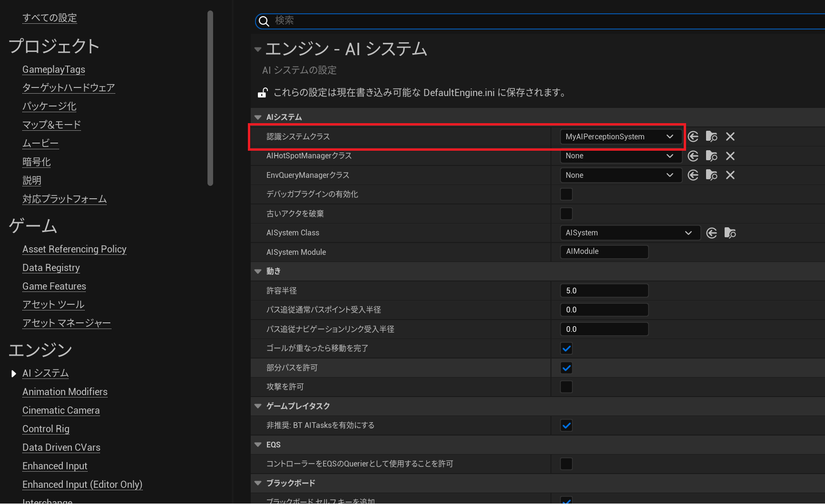Open Content Browser location of AISystem Class
825x504 pixels.
(x=730, y=233)
